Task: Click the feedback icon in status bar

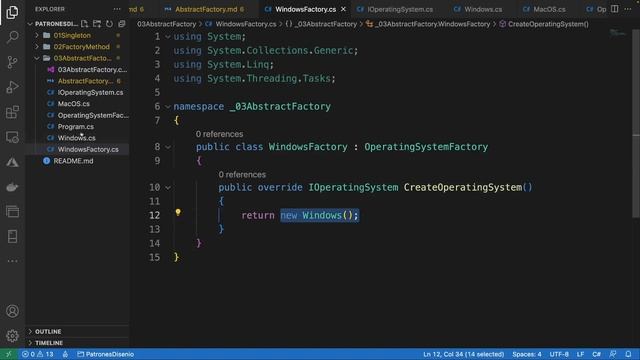Action: point(613,354)
